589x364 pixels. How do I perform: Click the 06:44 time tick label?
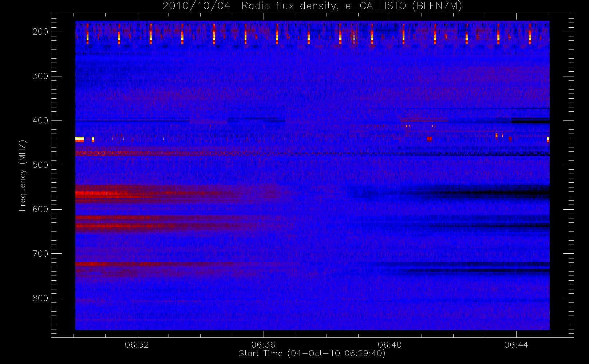click(x=516, y=345)
